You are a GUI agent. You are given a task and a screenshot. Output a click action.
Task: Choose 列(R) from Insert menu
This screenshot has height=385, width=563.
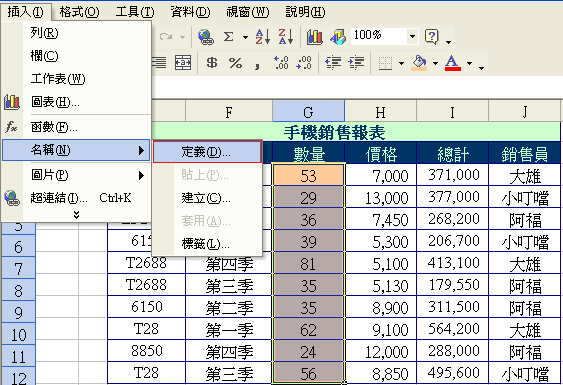pos(76,33)
